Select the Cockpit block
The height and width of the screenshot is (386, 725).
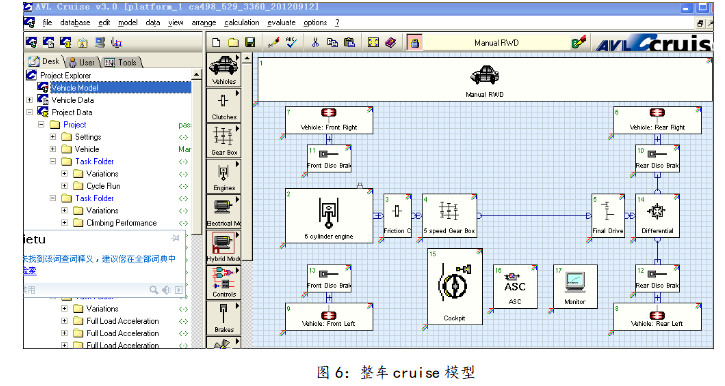pos(455,287)
